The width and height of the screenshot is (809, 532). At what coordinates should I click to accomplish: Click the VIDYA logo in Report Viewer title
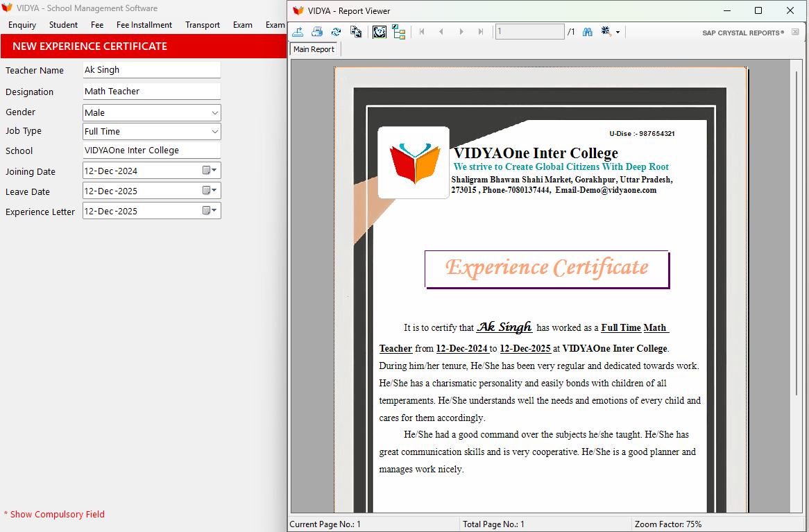(x=298, y=11)
